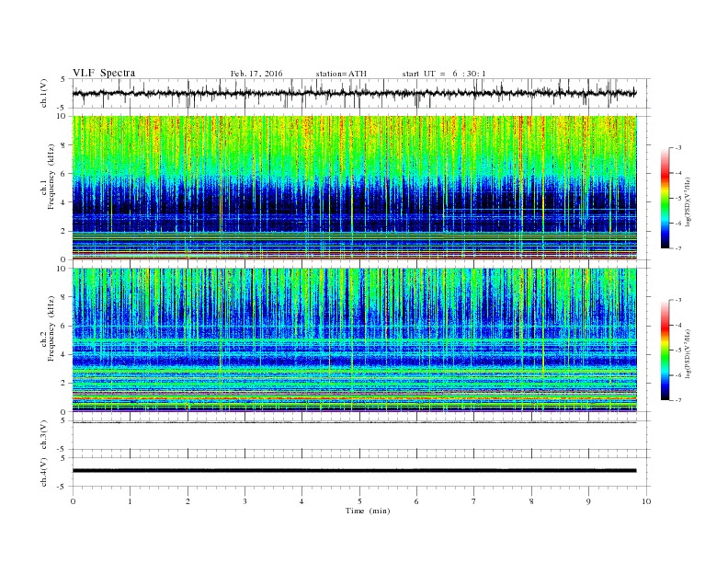This screenshot has width=728, height=563.
Task: Click the 'ch.4(V)' axis label
Action: tap(44, 472)
